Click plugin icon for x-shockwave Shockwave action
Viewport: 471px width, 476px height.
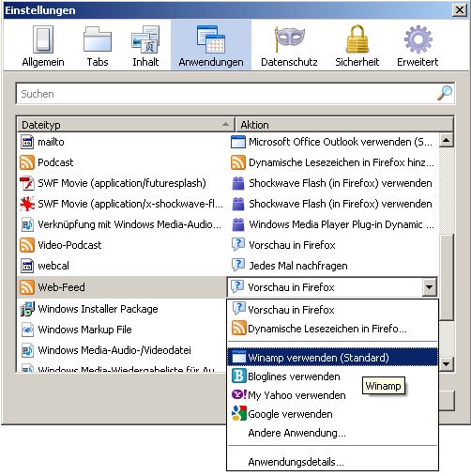[x=238, y=204]
